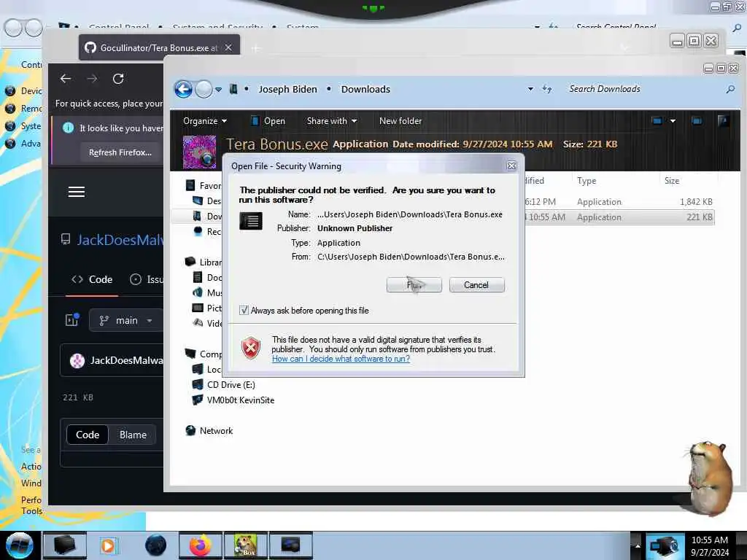Viewport: 747px width, 560px height.
Task: Open the 'How can I decide what software to run?' link
Action: [x=341, y=359]
